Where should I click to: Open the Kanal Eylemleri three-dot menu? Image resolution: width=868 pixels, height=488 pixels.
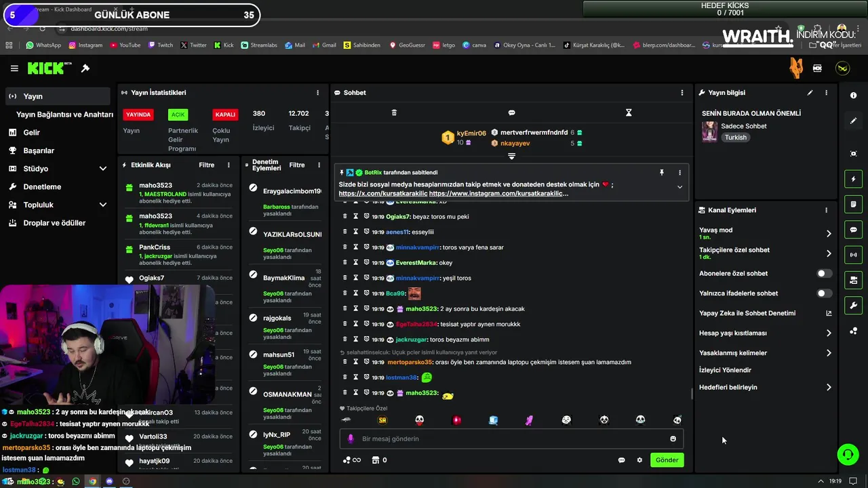[826, 210]
